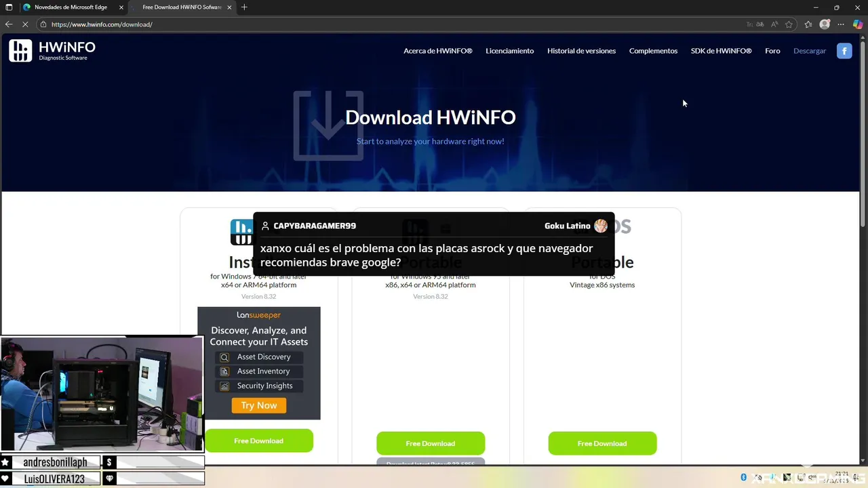Open the Copilot sidebar icon

857,24
